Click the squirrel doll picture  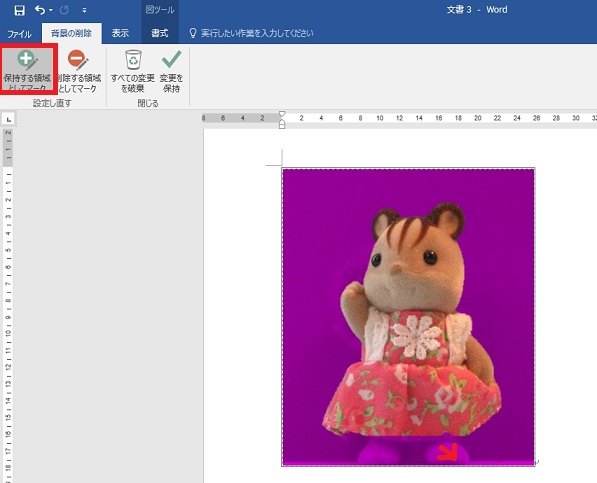point(408,317)
